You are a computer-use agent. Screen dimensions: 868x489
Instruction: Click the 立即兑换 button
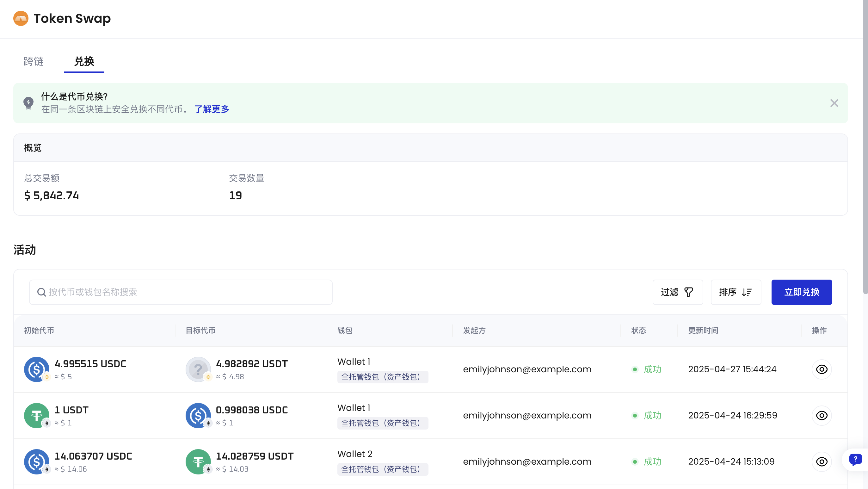point(802,292)
